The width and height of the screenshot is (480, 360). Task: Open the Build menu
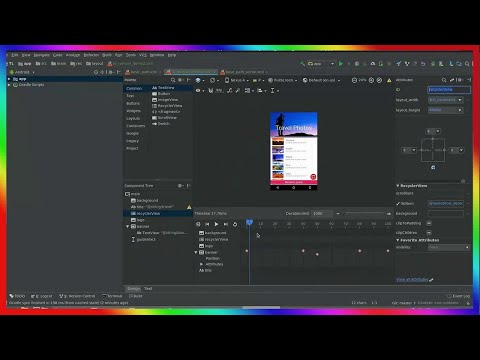point(107,55)
